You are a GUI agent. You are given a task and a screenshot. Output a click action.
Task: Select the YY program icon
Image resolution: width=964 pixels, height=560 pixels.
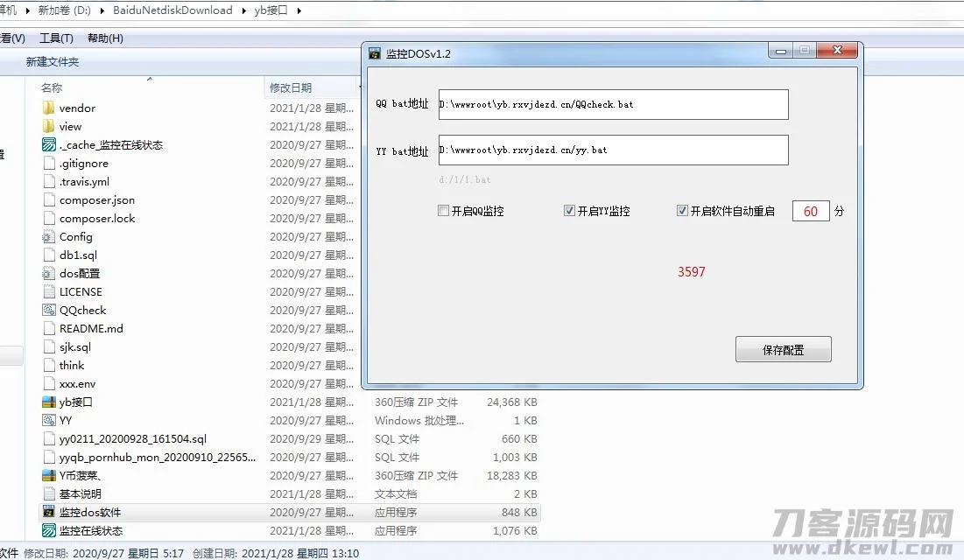point(49,420)
